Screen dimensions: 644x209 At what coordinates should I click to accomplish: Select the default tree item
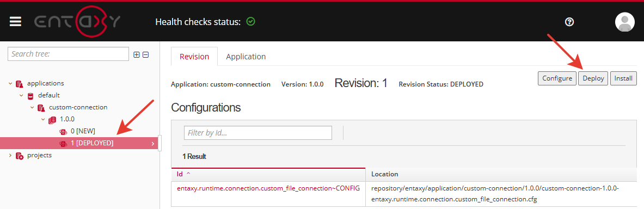tap(49, 95)
